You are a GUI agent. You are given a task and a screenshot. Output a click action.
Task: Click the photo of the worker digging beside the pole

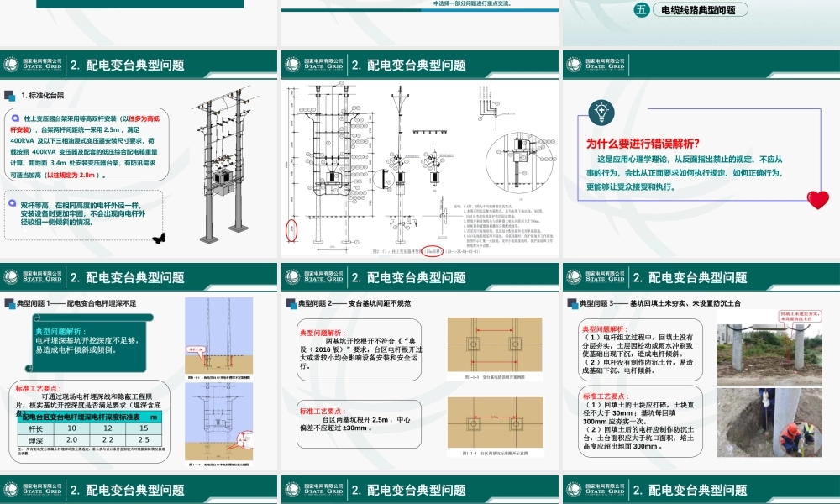(x=769, y=423)
